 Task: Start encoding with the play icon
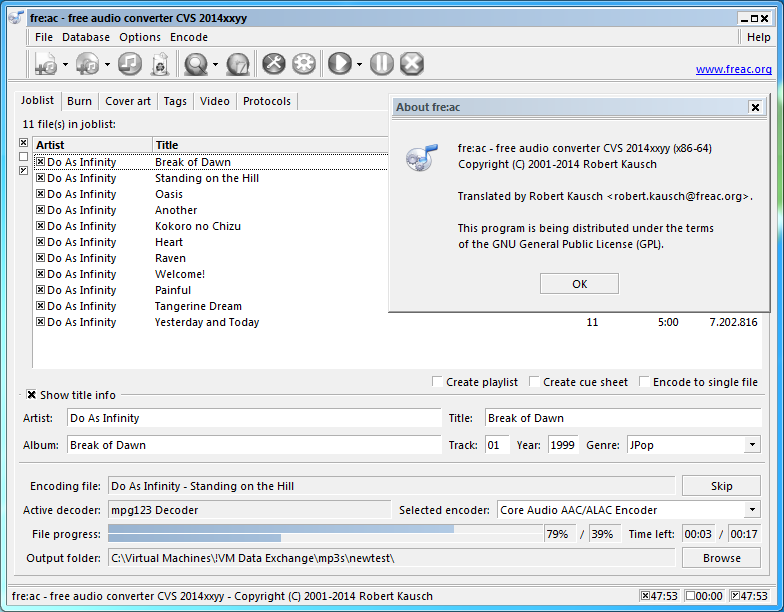coord(340,64)
